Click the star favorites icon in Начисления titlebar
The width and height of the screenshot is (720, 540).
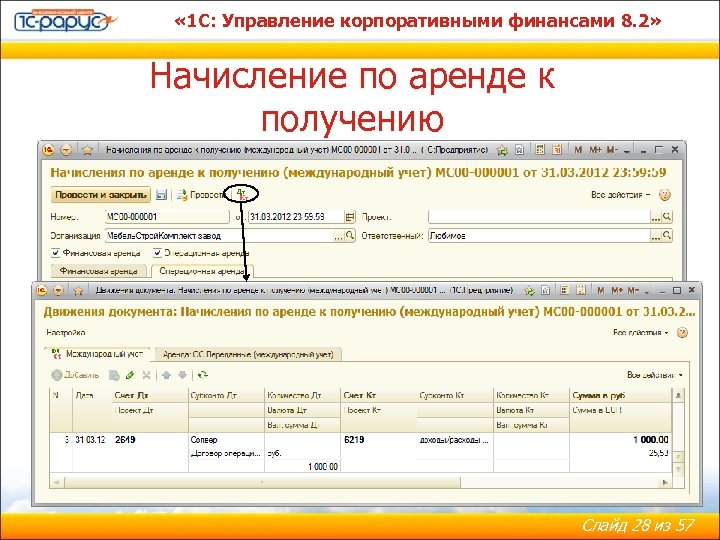pos(87,150)
